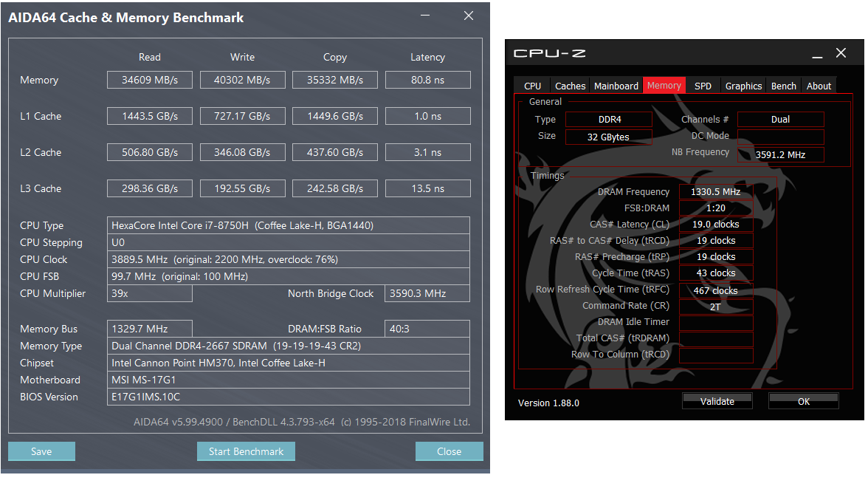This screenshot has width=868, height=489.
Task: Click the empty DRAM Idle Timer field
Action: pyautogui.click(x=716, y=322)
